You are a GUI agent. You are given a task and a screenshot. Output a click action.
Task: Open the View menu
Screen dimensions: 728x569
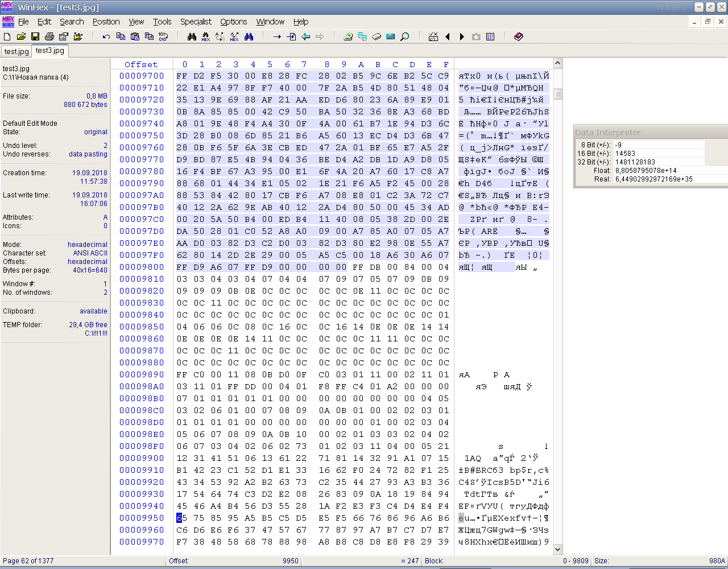coord(136,22)
